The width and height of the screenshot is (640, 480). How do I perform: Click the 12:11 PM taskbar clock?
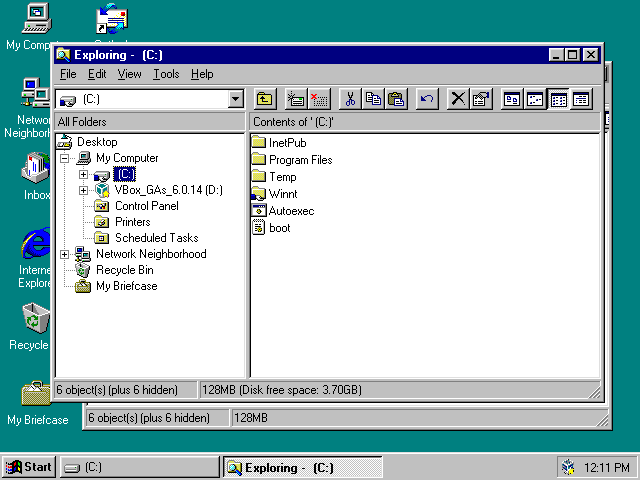tap(607, 467)
